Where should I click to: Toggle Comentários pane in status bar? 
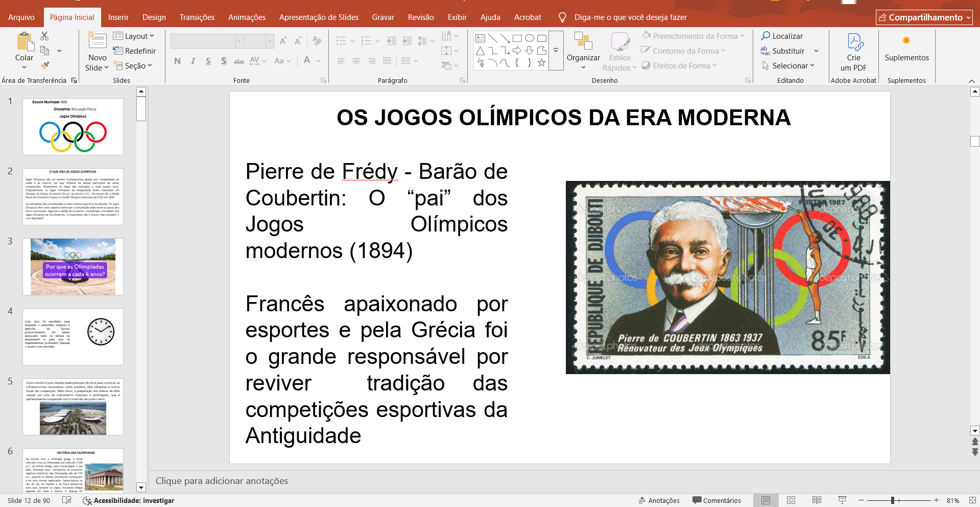(x=716, y=500)
